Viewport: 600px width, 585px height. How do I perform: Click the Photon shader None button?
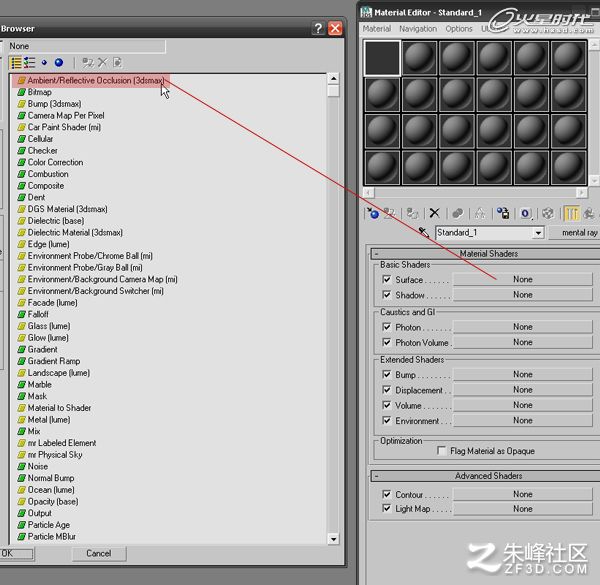click(523, 327)
